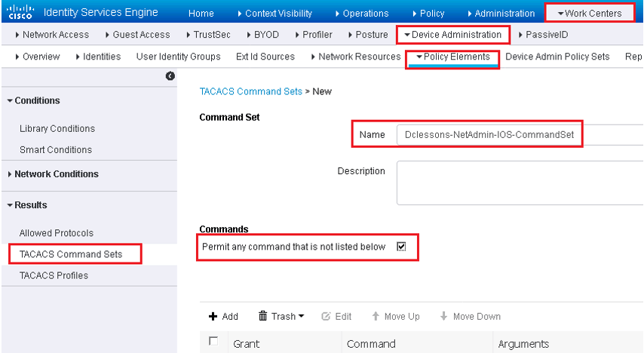
Task: Click the Move Up arrow icon
Action: (376, 316)
